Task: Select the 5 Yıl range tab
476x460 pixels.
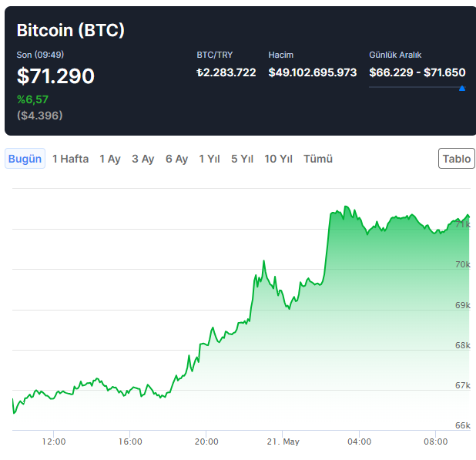Action: (242, 159)
